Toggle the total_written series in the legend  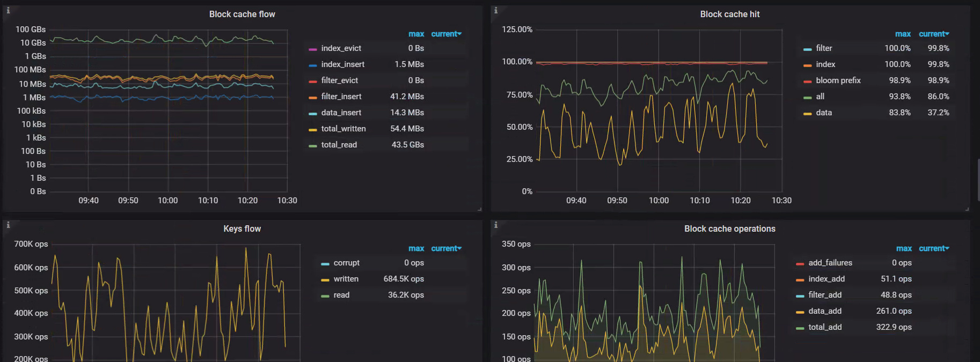tap(343, 129)
